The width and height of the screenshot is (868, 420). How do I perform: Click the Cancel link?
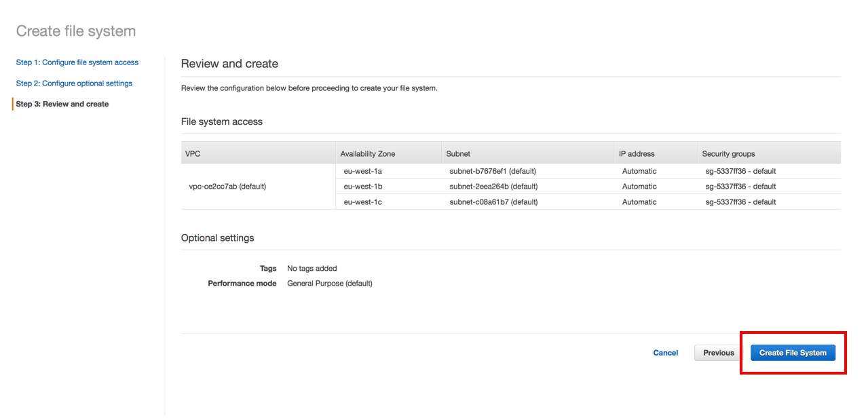(x=665, y=352)
